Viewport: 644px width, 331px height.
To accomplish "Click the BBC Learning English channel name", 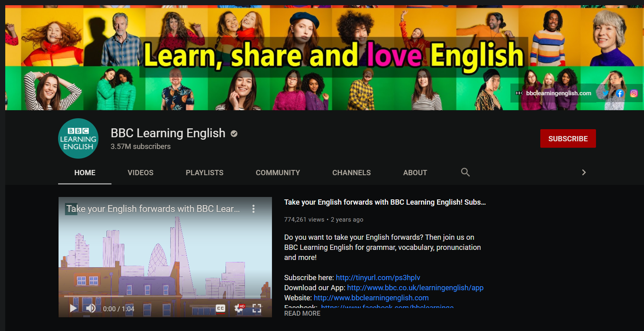I will point(168,133).
